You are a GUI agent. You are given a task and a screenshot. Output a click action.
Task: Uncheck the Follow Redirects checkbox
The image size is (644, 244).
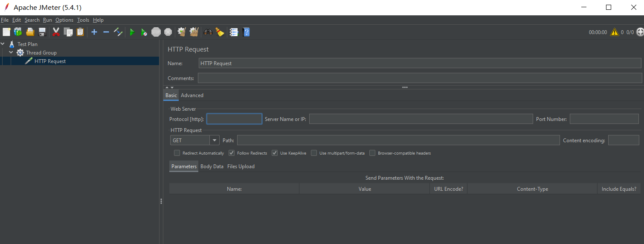click(232, 153)
